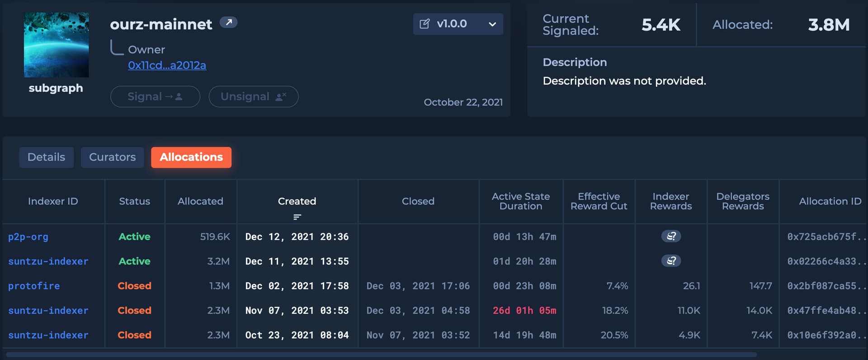868x360 pixels.
Task: Switch to the Details tab
Action: click(46, 157)
